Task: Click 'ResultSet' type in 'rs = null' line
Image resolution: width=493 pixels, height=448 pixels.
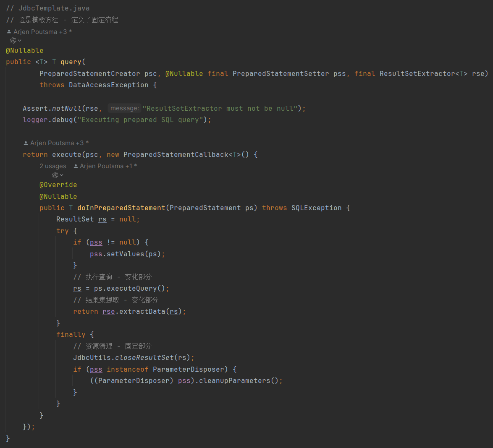Action: click(x=75, y=219)
